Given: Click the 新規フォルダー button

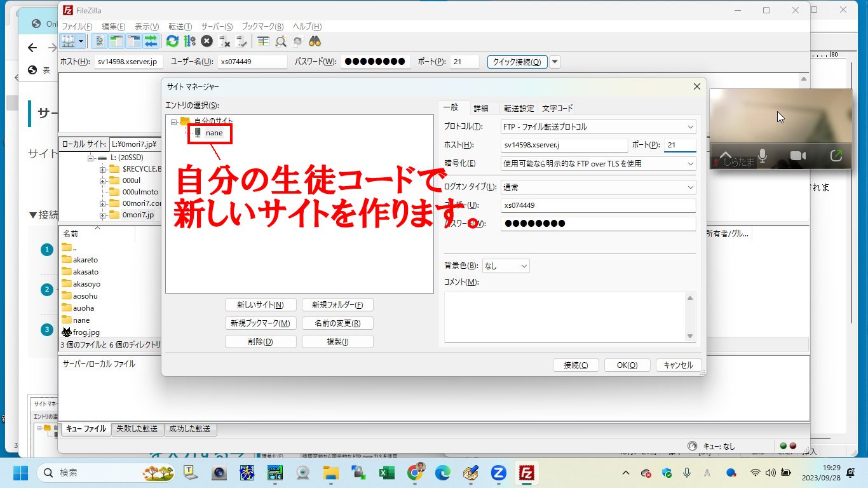Looking at the screenshot, I should [337, 305].
